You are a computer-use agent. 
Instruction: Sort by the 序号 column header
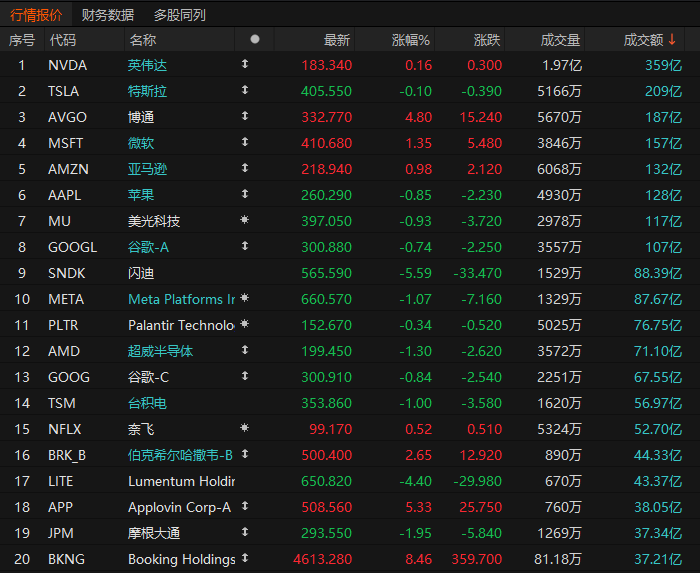point(21,40)
